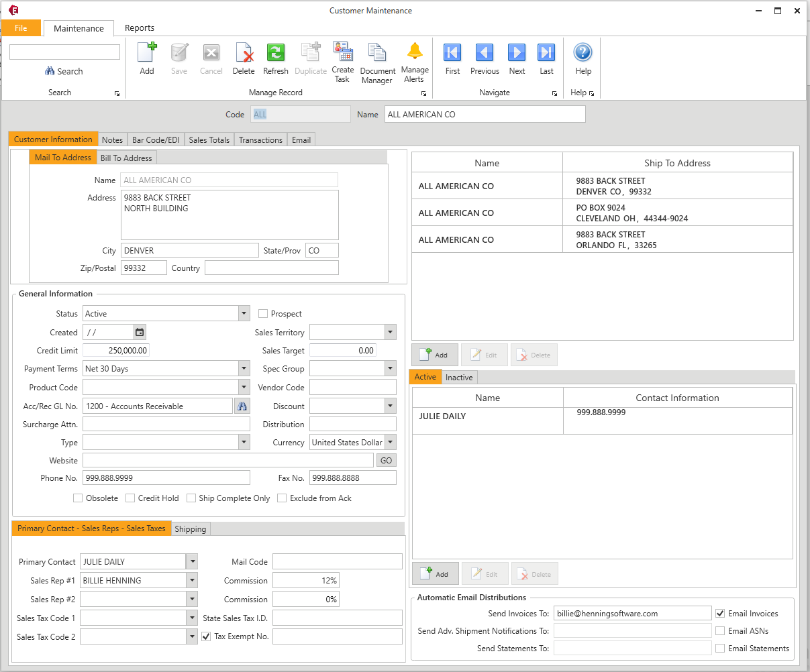Refresh the current customer record
Viewport: 810px width, 672px height.
coord(275,58)
